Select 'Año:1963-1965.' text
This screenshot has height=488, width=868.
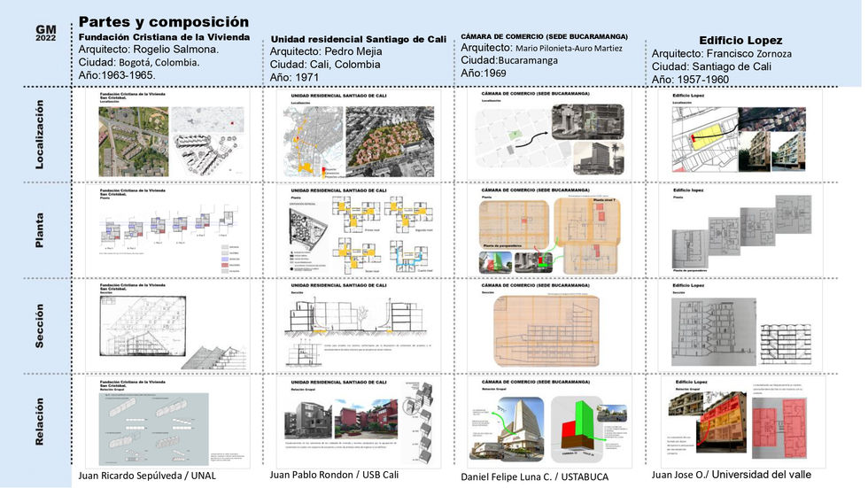tap(117, 75)
